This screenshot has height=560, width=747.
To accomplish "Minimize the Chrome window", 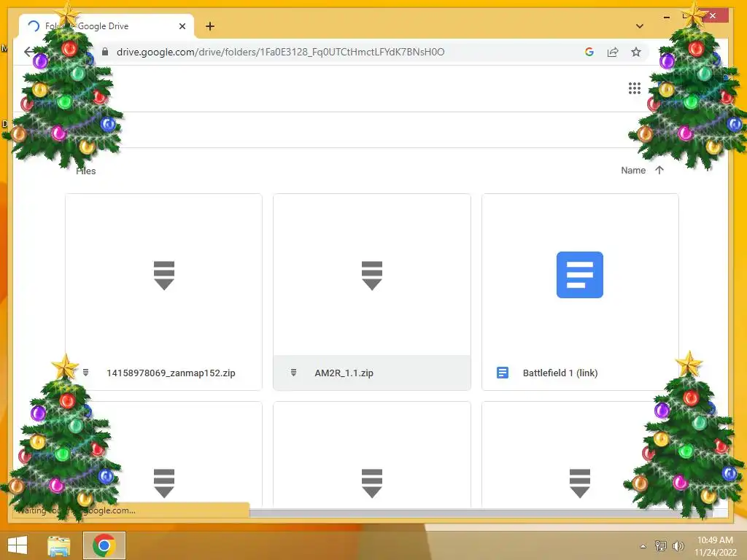I will point(667,17).
